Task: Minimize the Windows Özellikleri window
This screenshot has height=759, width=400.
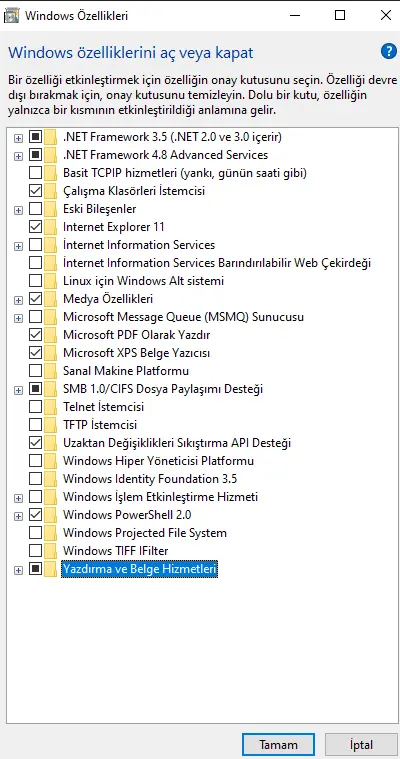Action: pyautogui.click(x=295, y=15)
